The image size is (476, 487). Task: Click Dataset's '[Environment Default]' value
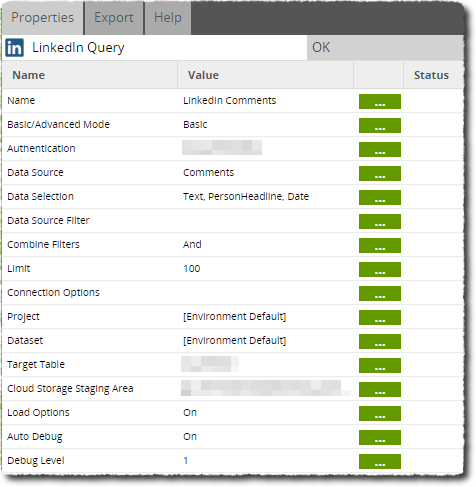(234, 340)
